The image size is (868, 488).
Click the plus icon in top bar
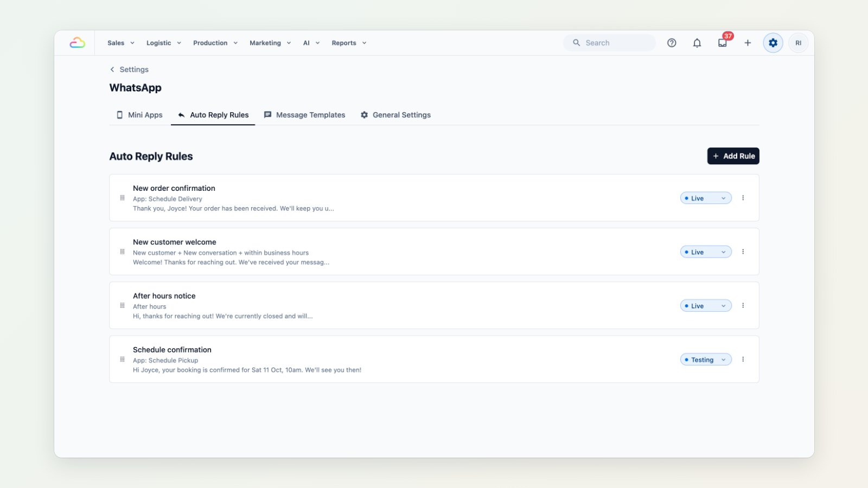pos(748,43)
